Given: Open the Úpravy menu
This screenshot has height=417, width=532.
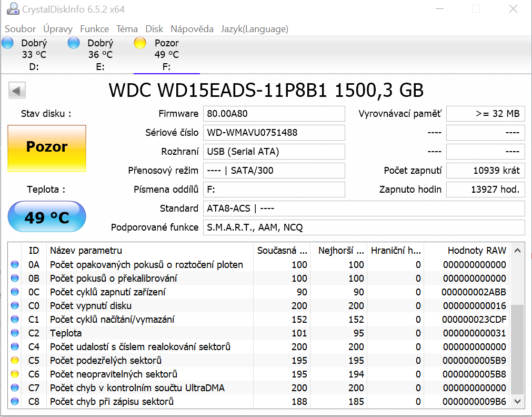Looking at the screenshot, I should [x=58, y=29].
